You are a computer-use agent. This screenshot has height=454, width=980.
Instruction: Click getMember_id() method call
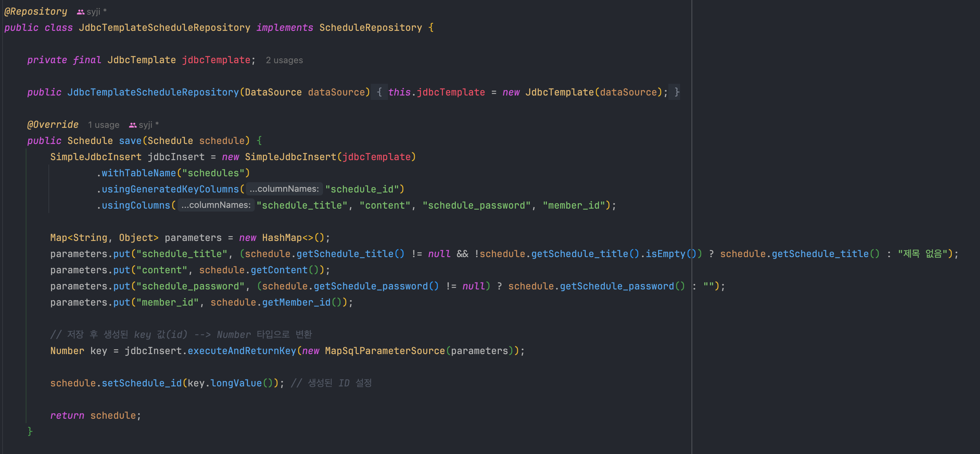coord(302,302)
